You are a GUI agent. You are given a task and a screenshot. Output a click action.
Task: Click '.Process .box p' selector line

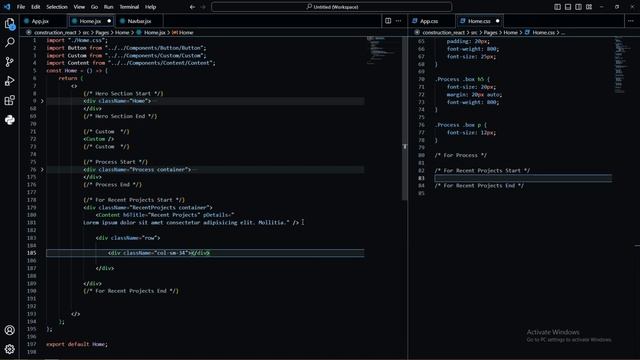[460, 125]
